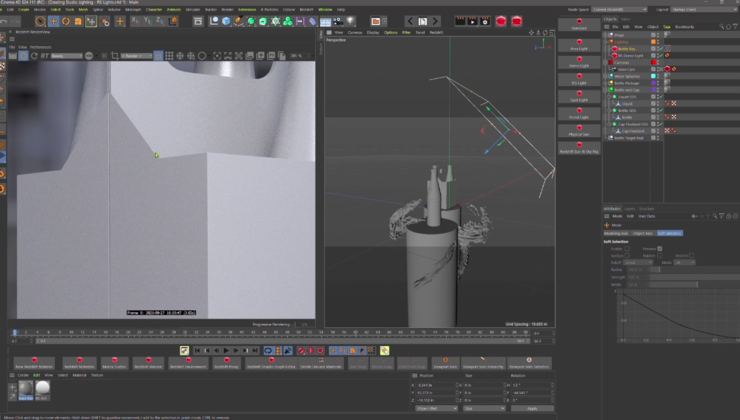Activate the Rotate tool

66,21
